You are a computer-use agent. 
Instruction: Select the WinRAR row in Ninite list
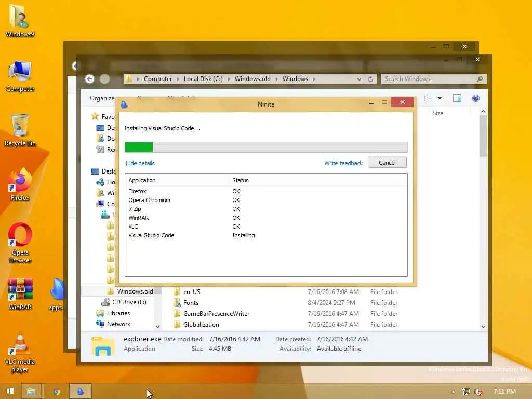click(x=266, y=218)
